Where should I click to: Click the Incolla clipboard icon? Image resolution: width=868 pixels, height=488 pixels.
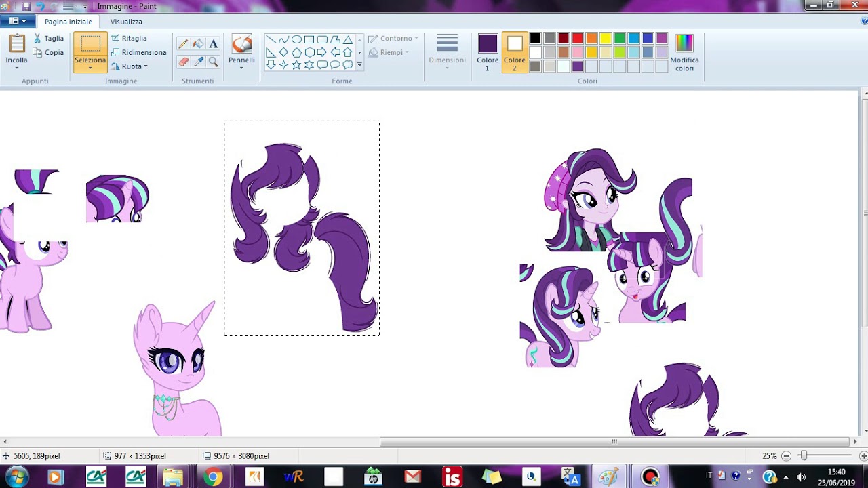[16, 44]
